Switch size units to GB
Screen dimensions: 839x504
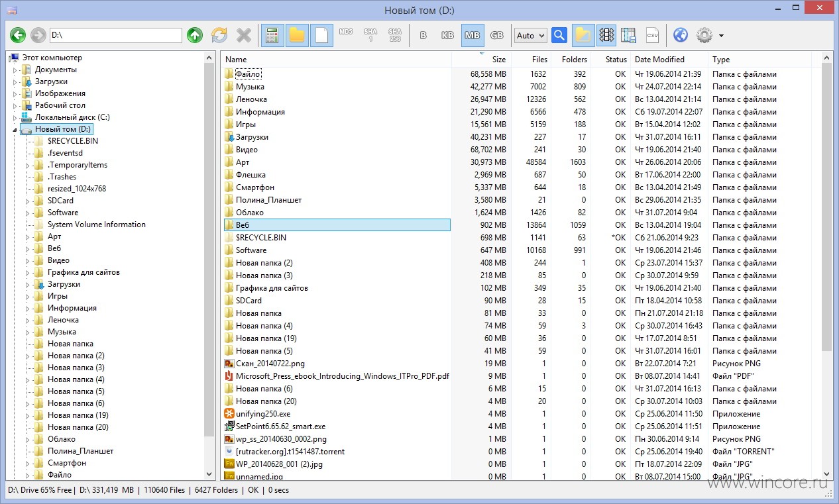(x=497, y=35)
